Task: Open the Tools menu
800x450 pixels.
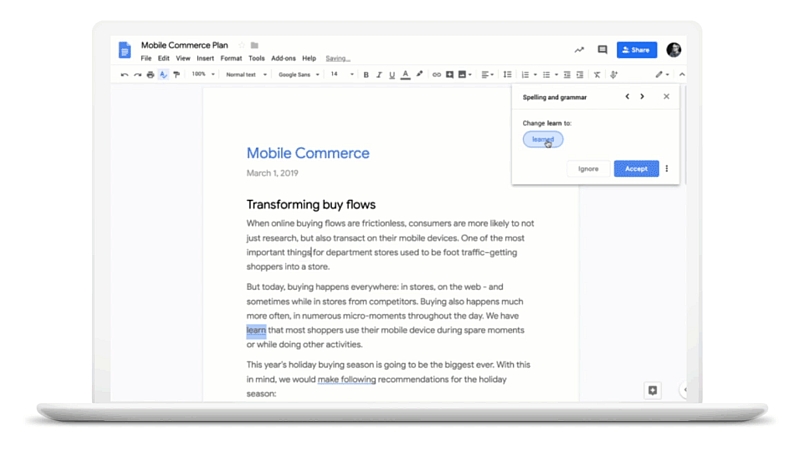Action: (x=256, y=59)
